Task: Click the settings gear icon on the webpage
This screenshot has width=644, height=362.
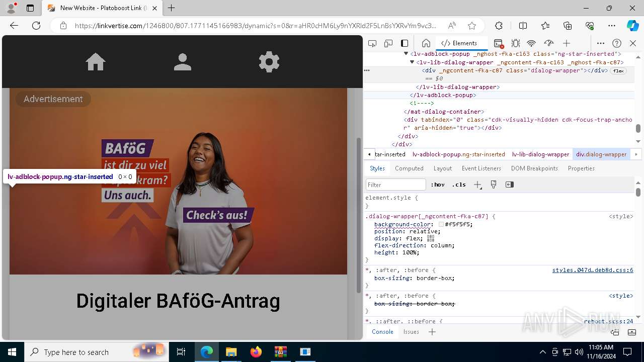Action: point(269,62)
